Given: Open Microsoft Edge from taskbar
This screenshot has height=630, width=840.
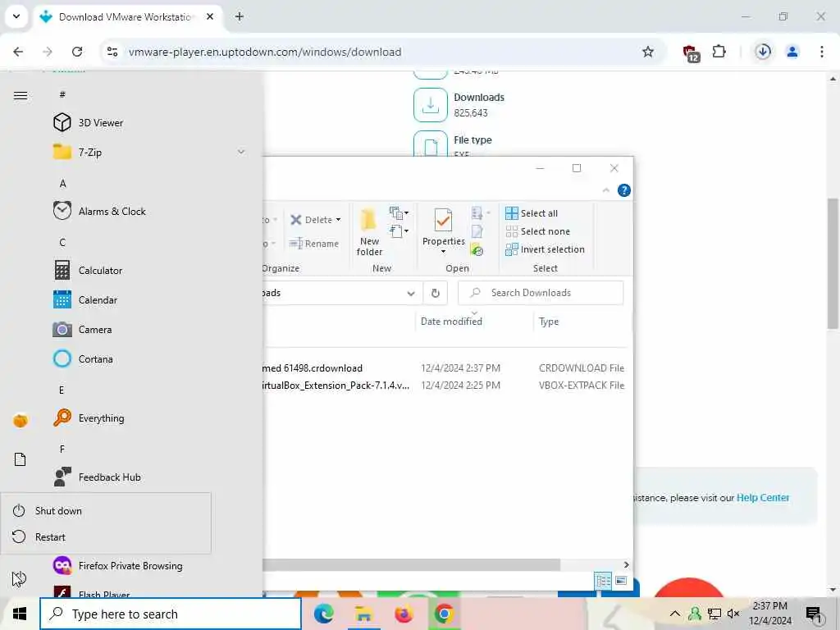Looking at the screenshot, I should [x=323, y=614].
